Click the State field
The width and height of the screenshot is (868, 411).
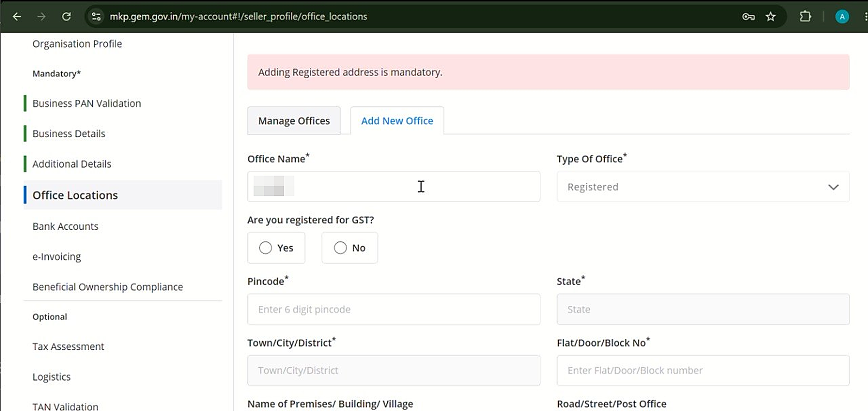pyautogui.click(x=703, y=309)
